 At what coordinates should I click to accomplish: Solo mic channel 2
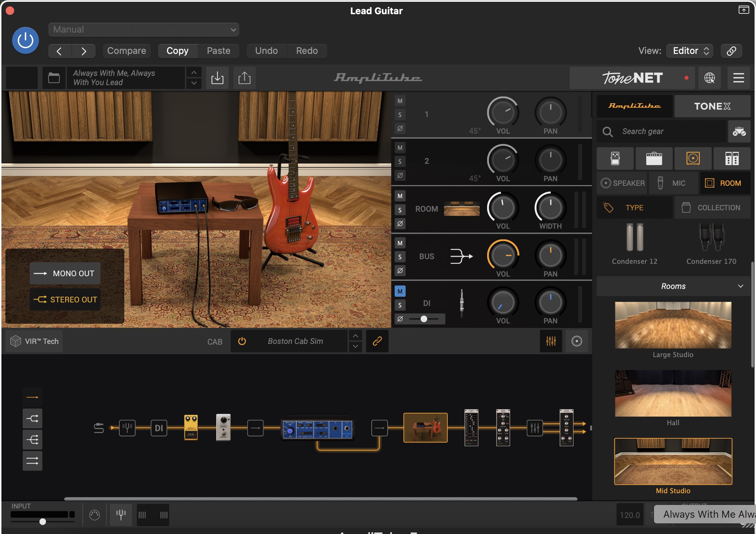[x=400, y=162]
